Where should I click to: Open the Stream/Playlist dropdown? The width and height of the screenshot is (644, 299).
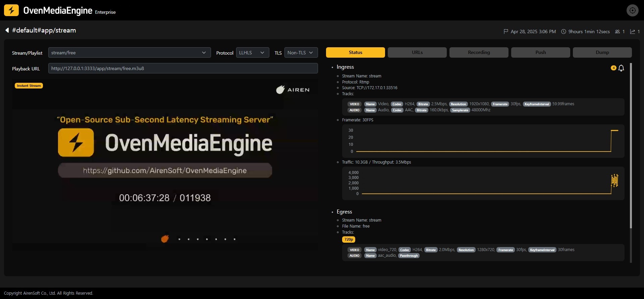129,53
